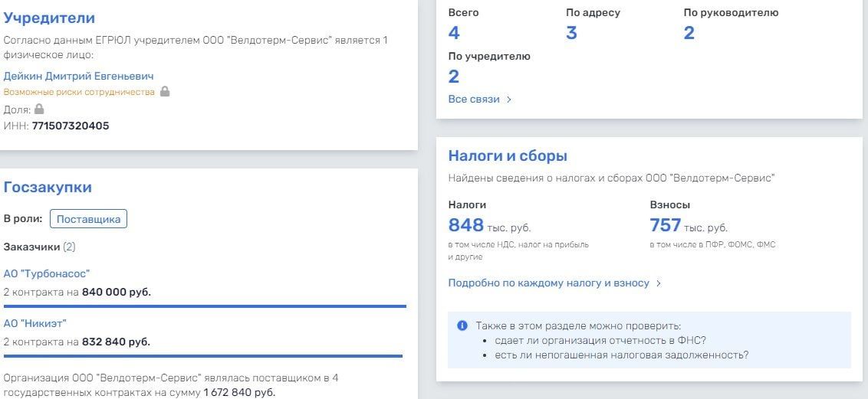Click total sum 1 672 840 руб.
Screen dimensions: 868x399
(x=239, y=393)
